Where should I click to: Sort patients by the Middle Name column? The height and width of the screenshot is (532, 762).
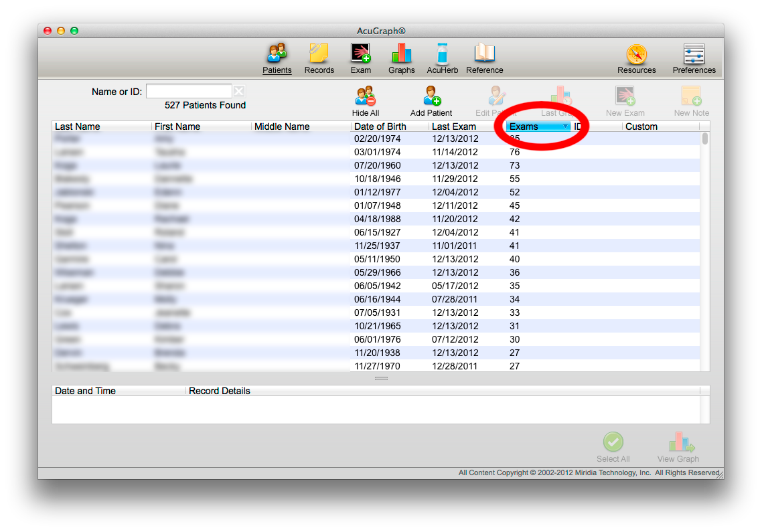tap(301, 126)
